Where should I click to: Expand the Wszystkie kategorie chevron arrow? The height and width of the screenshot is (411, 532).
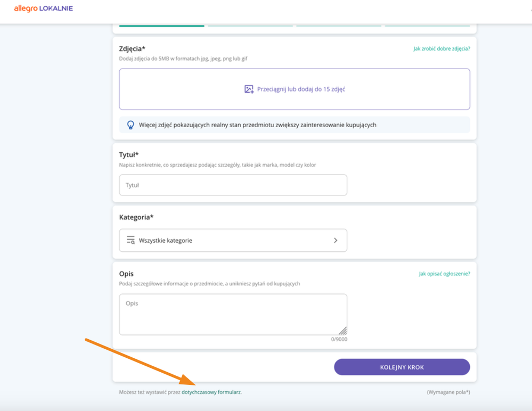coord(335,241)
